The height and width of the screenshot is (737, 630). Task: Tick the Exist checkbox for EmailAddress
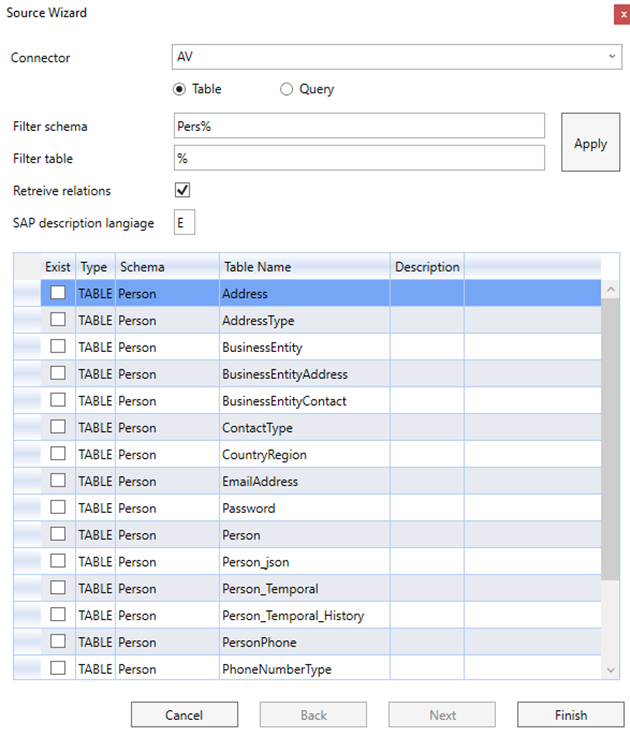pyautogui.click(x=58, y=480)
